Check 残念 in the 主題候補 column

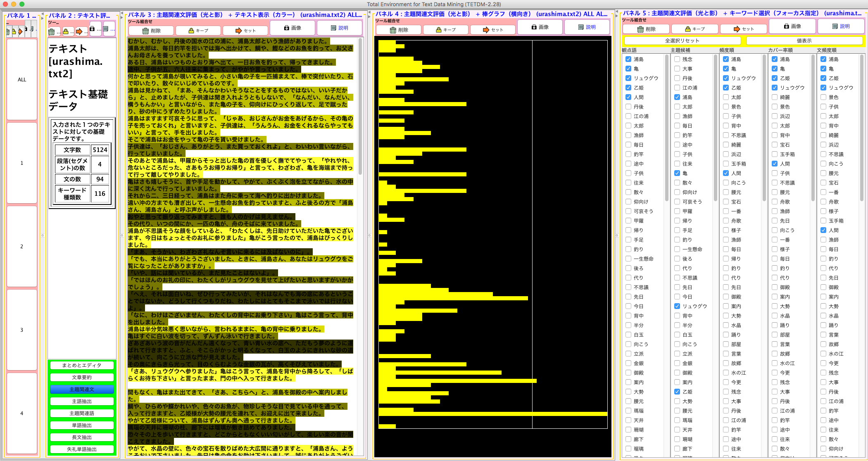677,59
